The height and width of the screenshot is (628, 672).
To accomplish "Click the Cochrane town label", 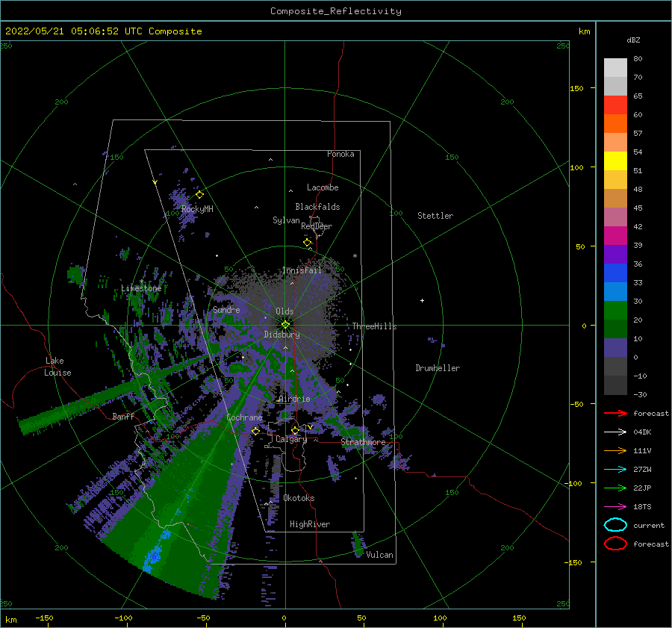I will tap(244, 417).
